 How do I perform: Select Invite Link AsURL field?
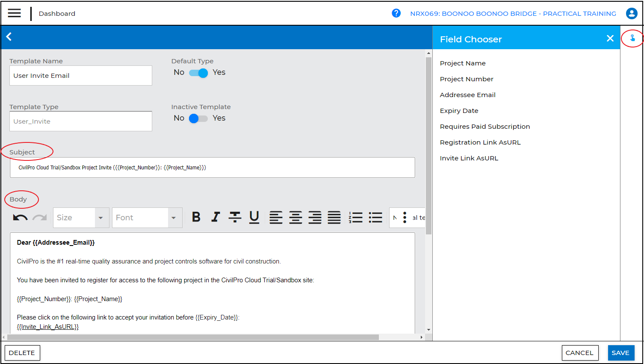point(469,158)
